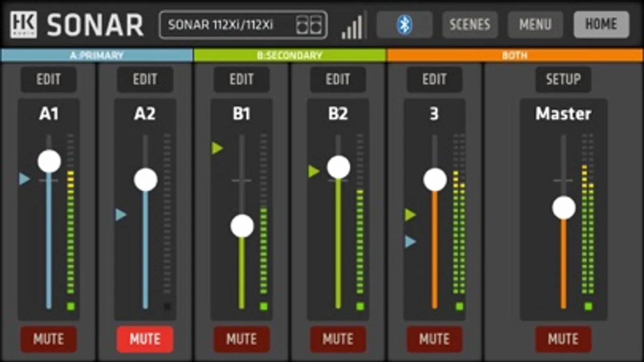The height and width of the screenshot is (362, 644).
Task: Click the green marker triangle on B1
Action: (217, 148)
